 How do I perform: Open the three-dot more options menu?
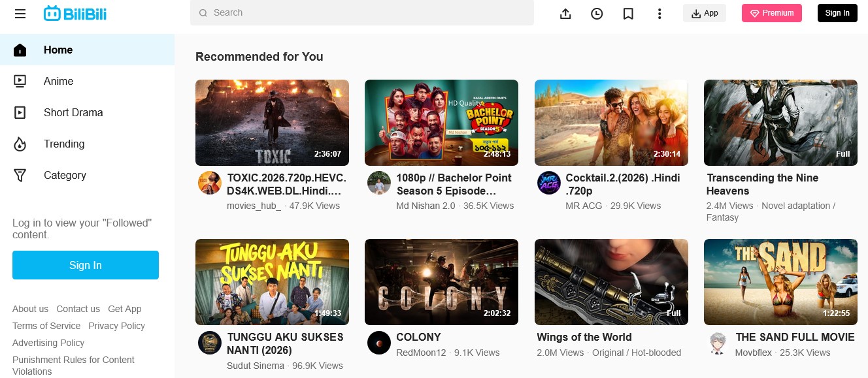(x=659, y=14)
